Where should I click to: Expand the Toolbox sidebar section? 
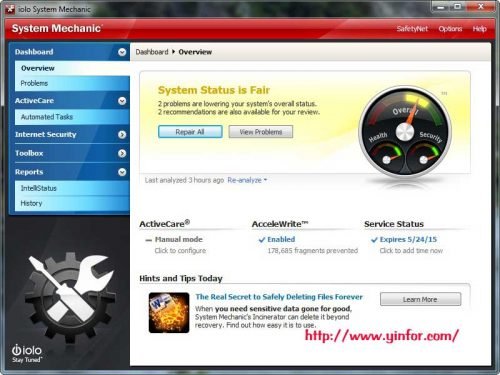122,153
